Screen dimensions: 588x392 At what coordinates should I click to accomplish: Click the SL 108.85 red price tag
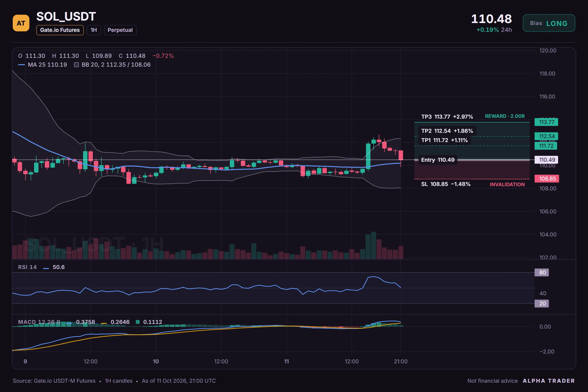[x=547, y=179]
